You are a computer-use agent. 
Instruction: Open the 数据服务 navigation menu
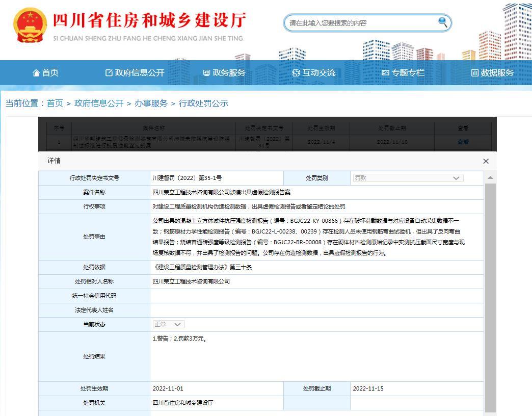click(x=492, y=72)
